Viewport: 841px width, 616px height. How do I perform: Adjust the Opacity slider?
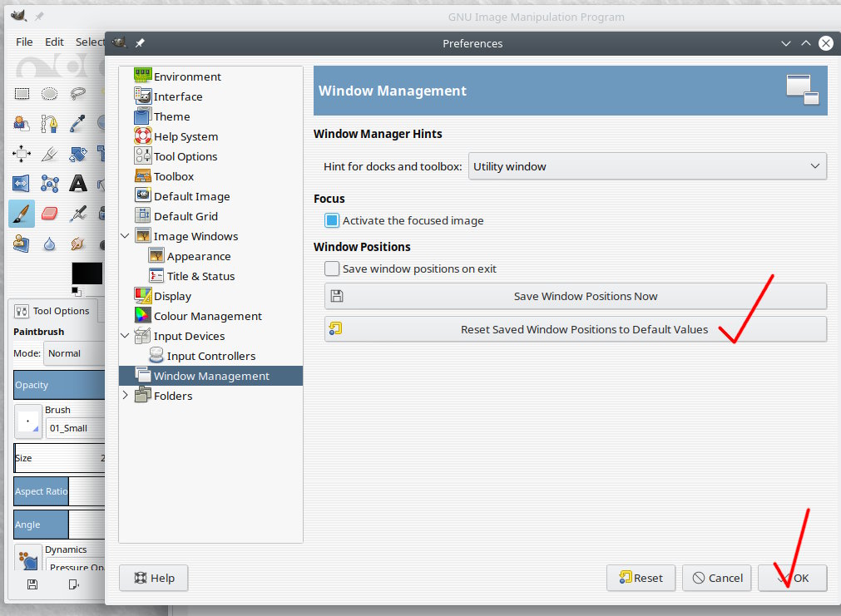(x=59, y=385)
